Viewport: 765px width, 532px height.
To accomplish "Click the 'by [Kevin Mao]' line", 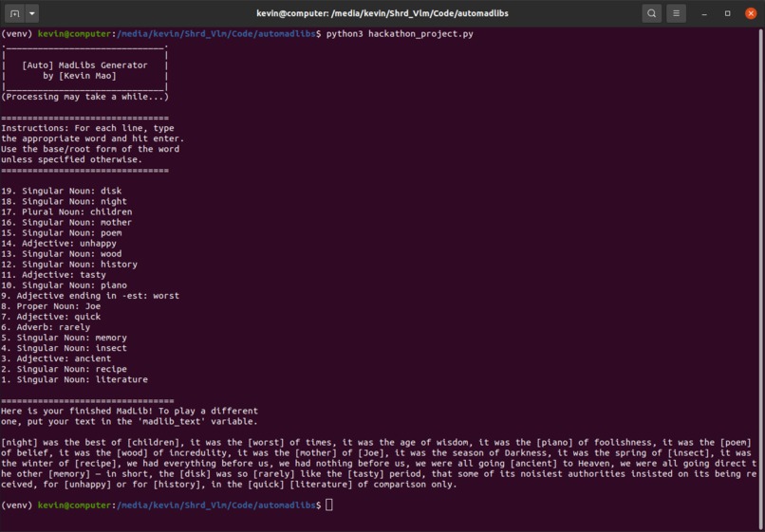I will 79,76.
